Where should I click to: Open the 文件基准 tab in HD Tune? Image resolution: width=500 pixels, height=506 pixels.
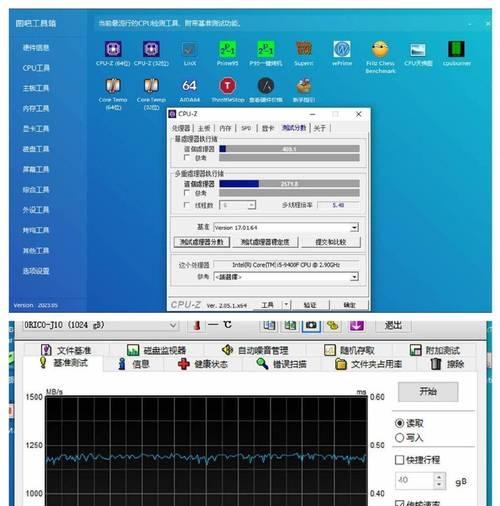point(66,350)
